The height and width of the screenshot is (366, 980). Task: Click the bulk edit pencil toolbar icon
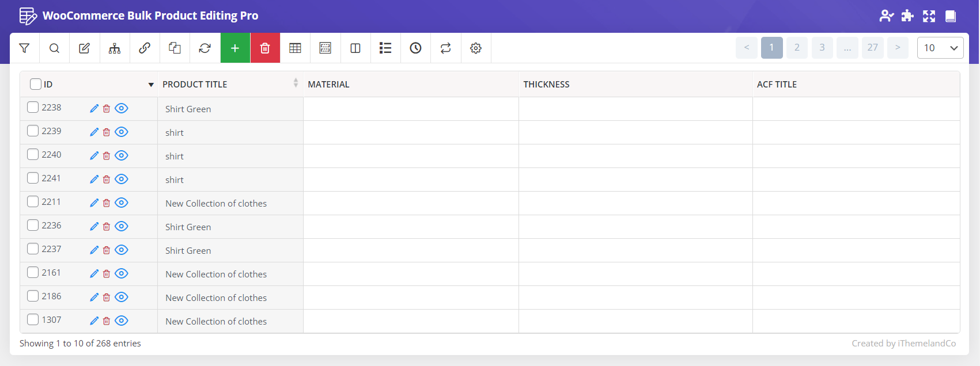(x=84, y=48)
